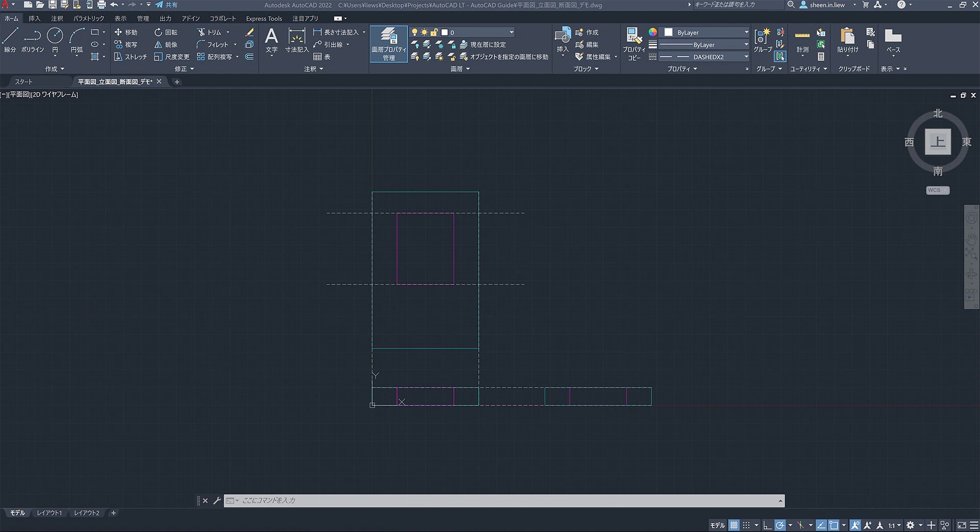Screen dimensions: 980x532
Task: Click the グループ (Group) tool
Action: (x=763, y=41)
